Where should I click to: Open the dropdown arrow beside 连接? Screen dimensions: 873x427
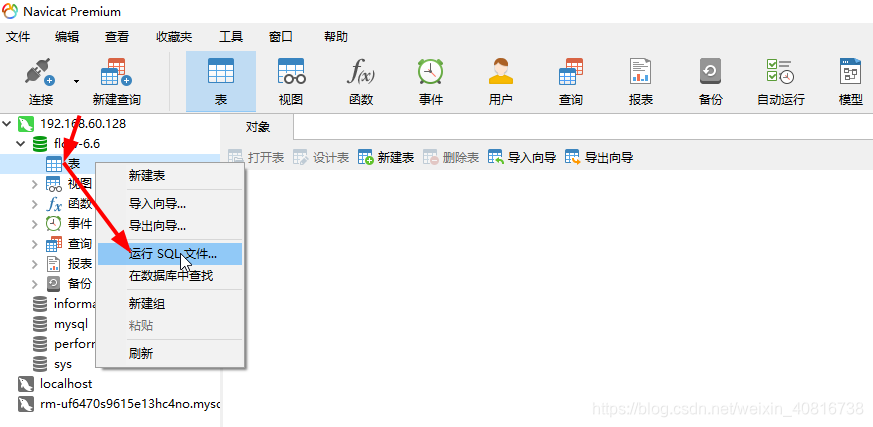click(76, 81)
